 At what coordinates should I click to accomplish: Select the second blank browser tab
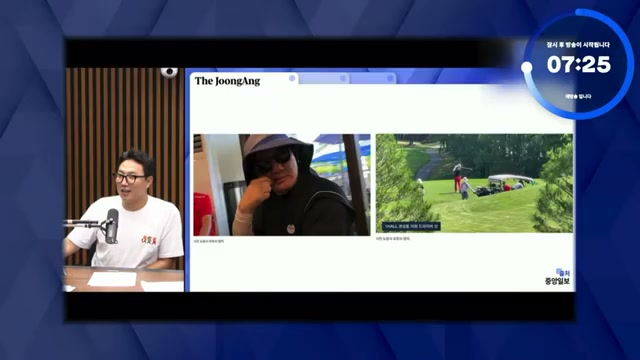pos(324,78)
